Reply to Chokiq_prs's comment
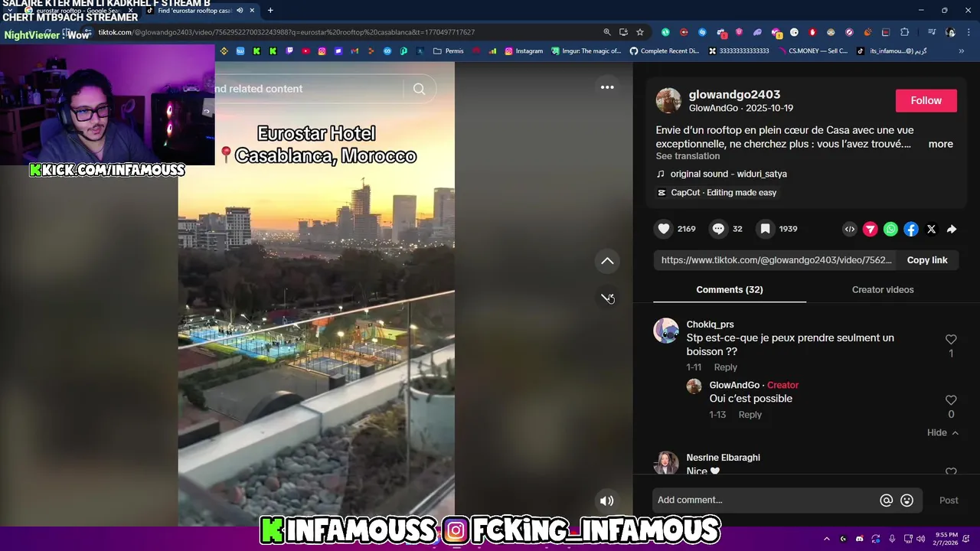Screen dimensions: 980x551 pos(725,367)
